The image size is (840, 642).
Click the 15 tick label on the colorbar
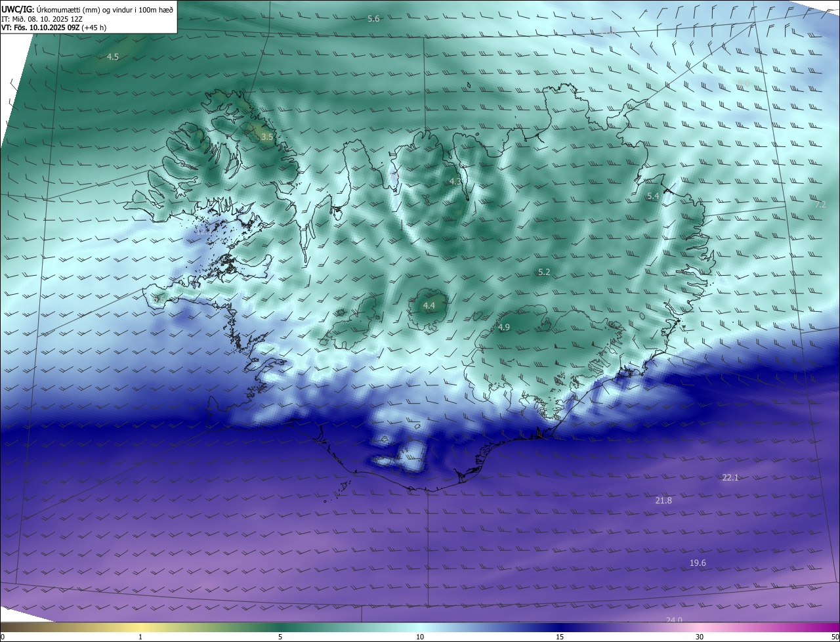560,637
